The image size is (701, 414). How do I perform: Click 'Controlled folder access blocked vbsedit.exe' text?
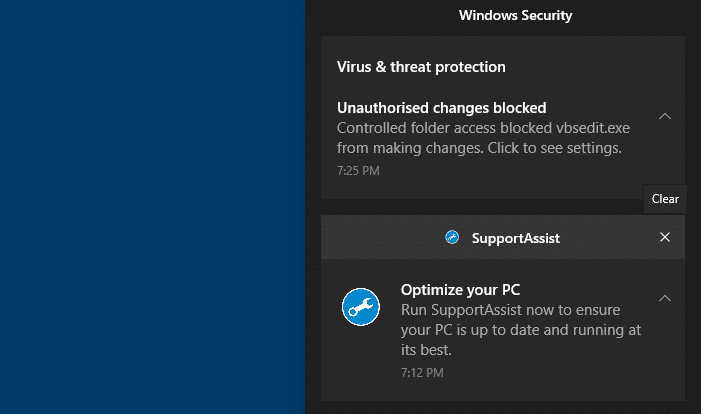(483, 128)
